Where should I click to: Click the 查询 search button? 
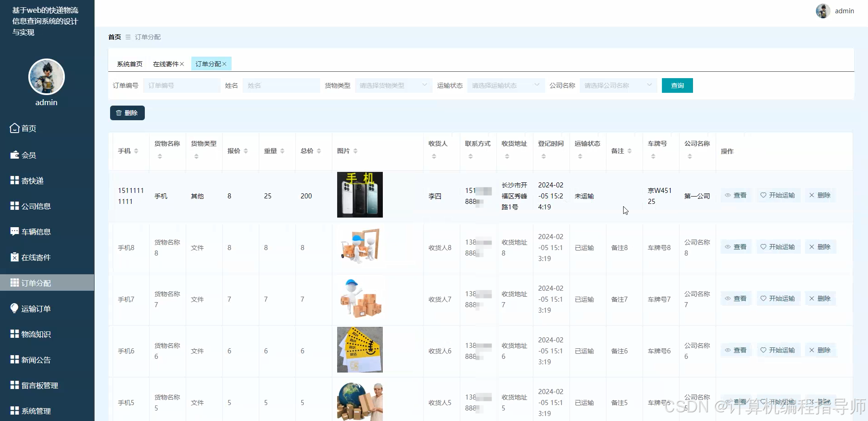(x=677, y=85)
